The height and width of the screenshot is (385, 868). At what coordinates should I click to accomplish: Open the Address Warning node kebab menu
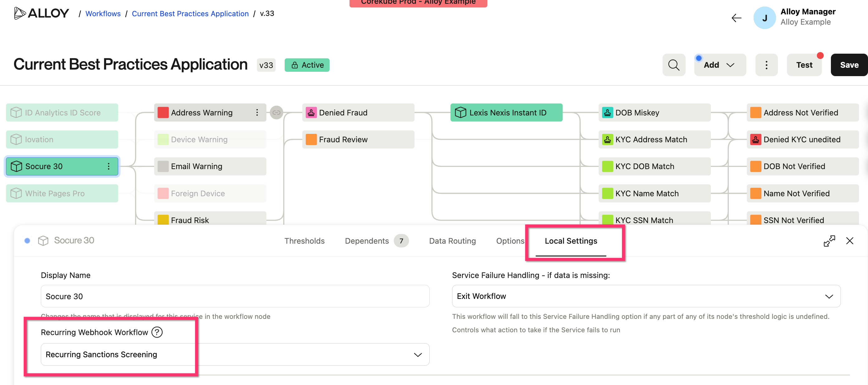257,113
